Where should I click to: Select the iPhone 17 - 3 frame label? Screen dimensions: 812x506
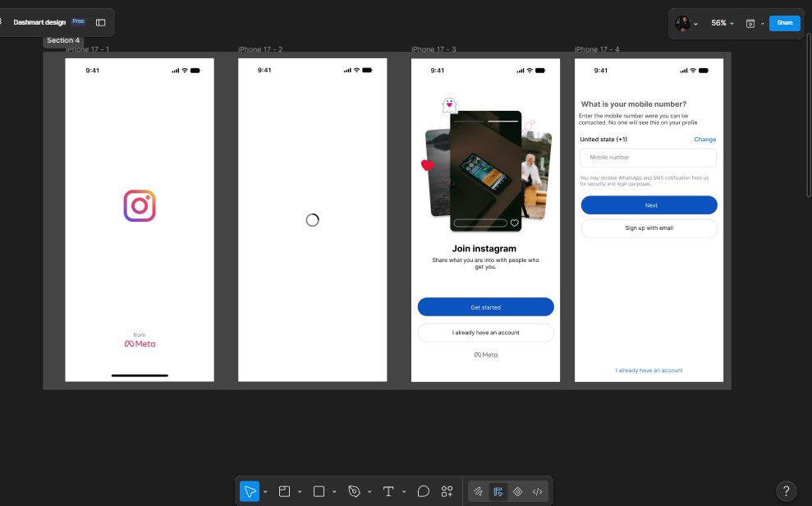click(x=434, y=49)
